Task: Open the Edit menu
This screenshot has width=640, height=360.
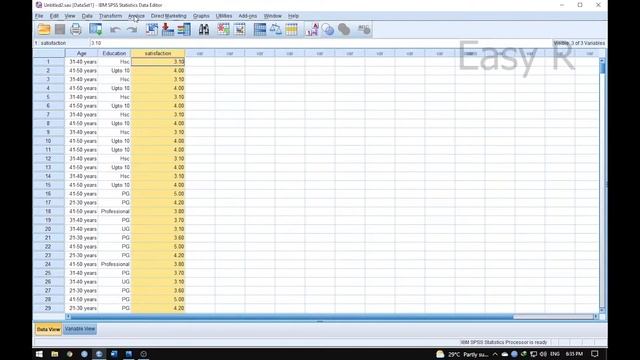Action: coord(54,16)
